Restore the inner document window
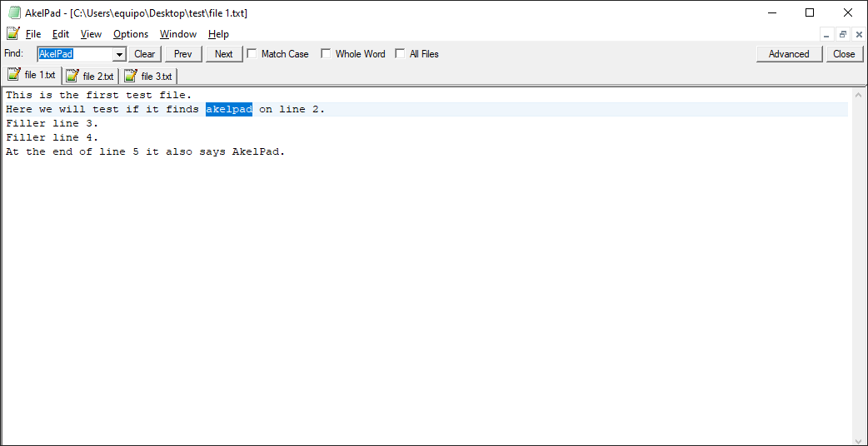The width and height of the screenshot is (868, 446). point(843,34)
